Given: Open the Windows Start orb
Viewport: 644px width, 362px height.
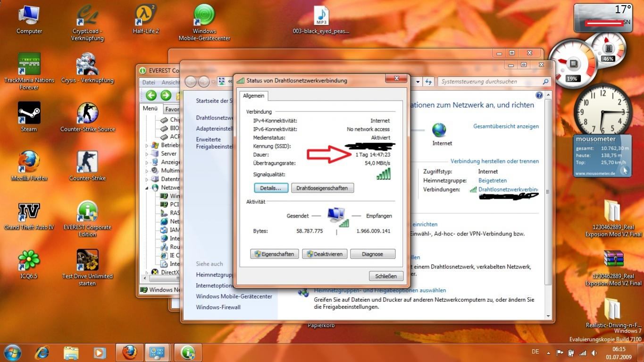Looking at the screenshot, I should point(12,352).
